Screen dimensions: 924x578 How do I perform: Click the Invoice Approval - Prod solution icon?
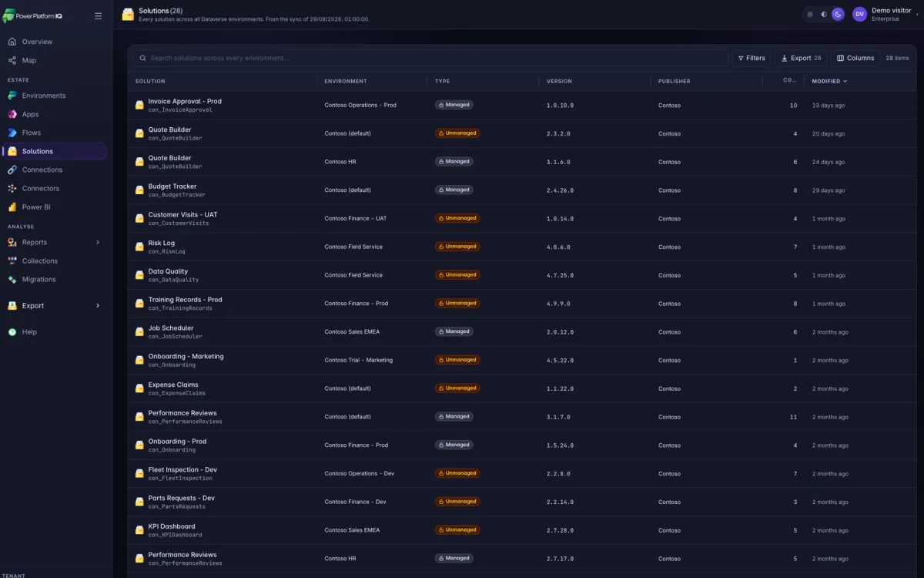pos(139,106)
